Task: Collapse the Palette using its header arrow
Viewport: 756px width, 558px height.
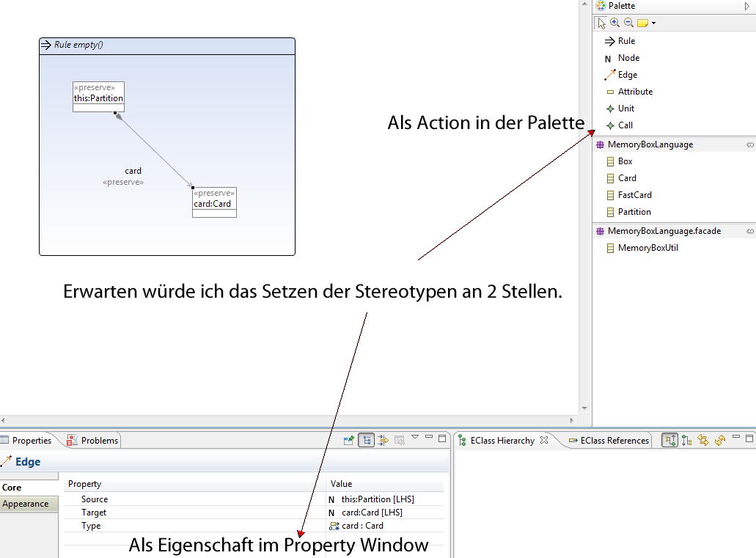Action: coord(747,6)
